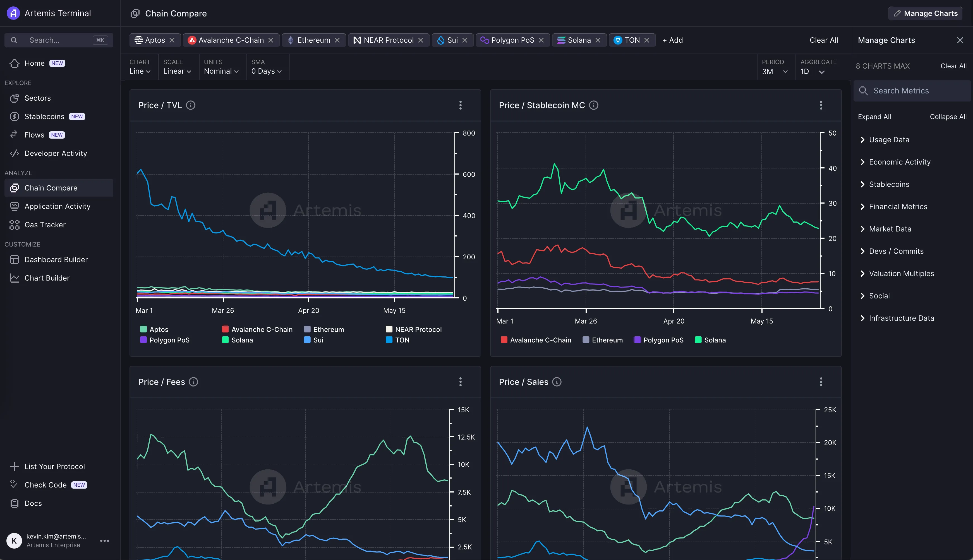Viewport: 973px width, 560px height.
Task: Toggle Polygon PoS in Price / Stablecoin MC legend
Action: click(658, 340)
